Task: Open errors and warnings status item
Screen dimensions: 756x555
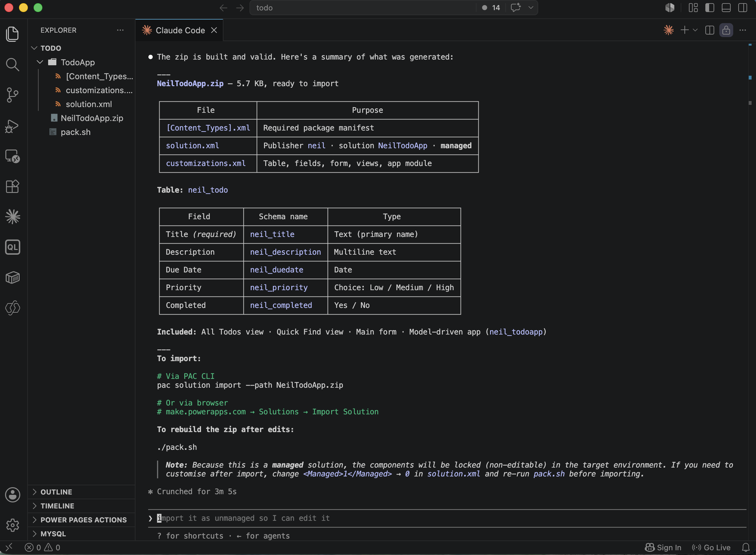Action: (x=43, y=548)
